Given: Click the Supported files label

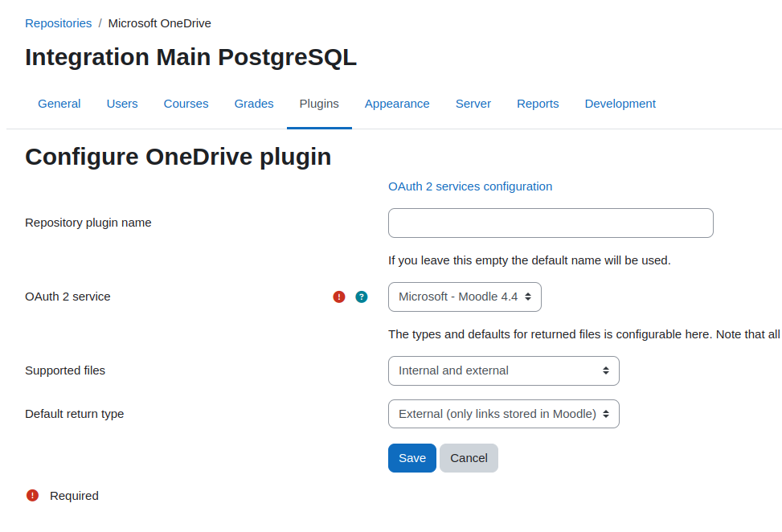Looking at the screenshot, I should pyautogui.click(x=65, y=370).
